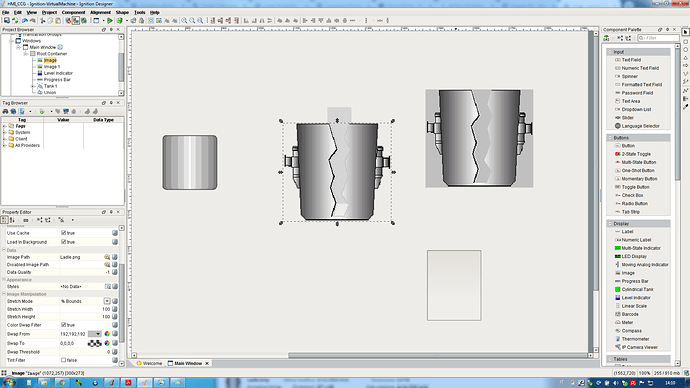
Task: Click categorized view icon in Property Editor
Action: click(x=4, y=220)
